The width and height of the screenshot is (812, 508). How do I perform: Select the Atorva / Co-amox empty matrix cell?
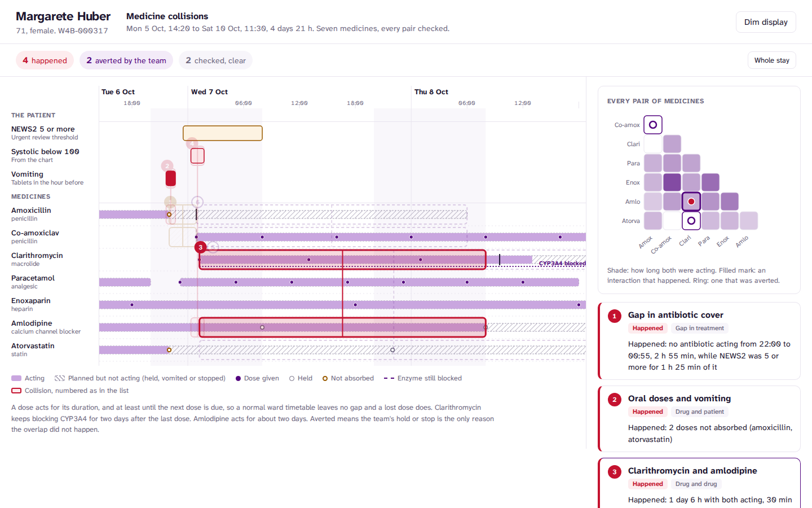(x=672, y=221)
